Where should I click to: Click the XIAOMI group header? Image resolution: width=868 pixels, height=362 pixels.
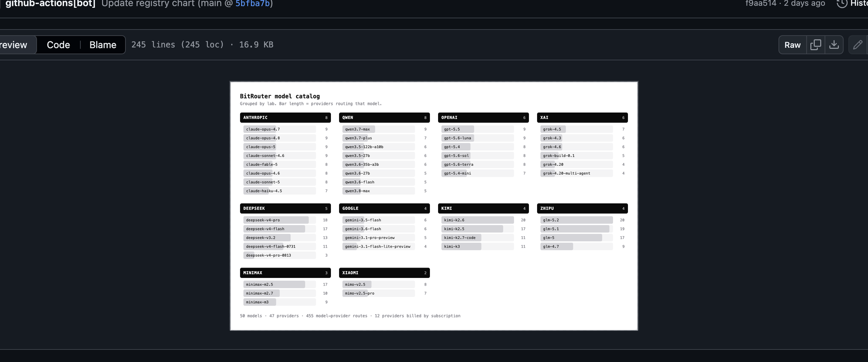384,273
